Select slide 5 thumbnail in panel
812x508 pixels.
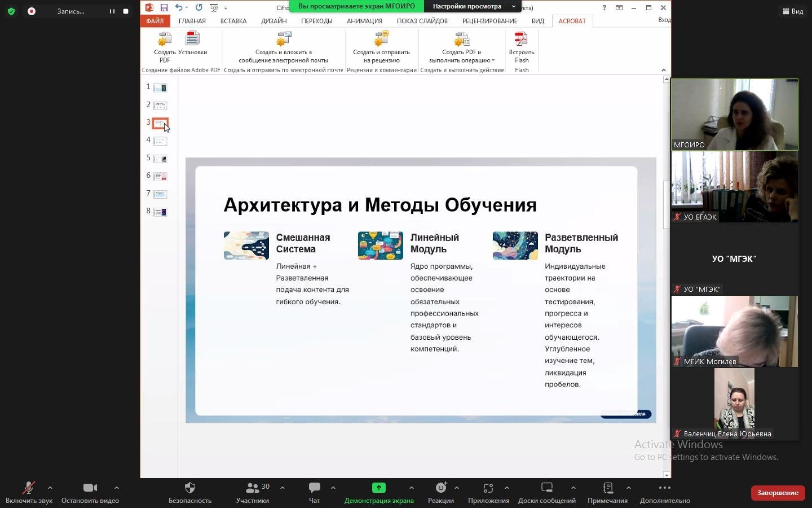(x=160, y=159)
